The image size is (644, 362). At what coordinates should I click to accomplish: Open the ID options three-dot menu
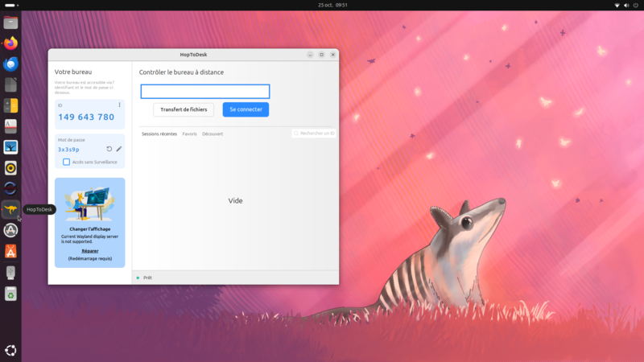tap(119, 105)
